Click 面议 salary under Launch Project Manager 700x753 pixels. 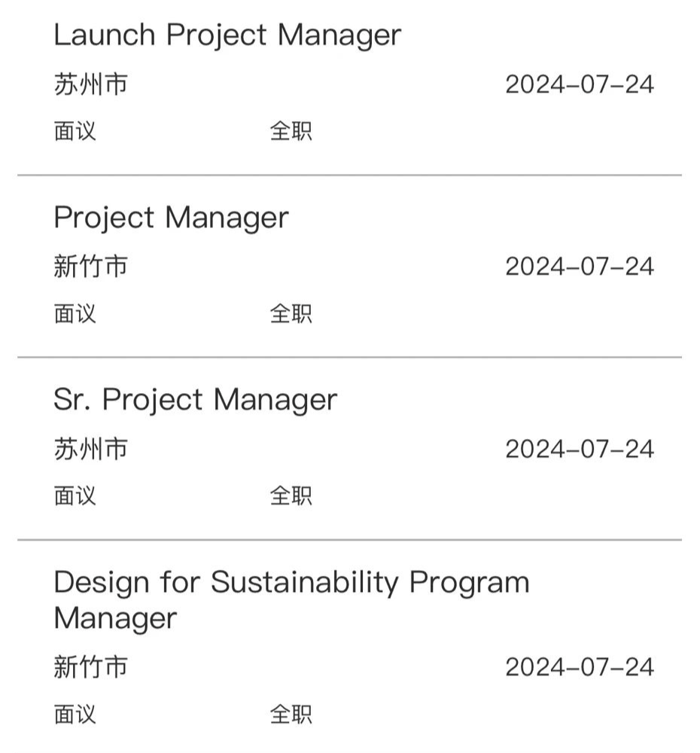75,131
